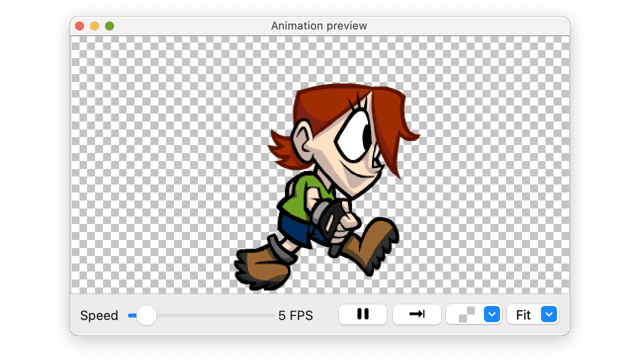640x360 pixels.
Task: Click the checkerboard background icon
Action: (467, 314)
